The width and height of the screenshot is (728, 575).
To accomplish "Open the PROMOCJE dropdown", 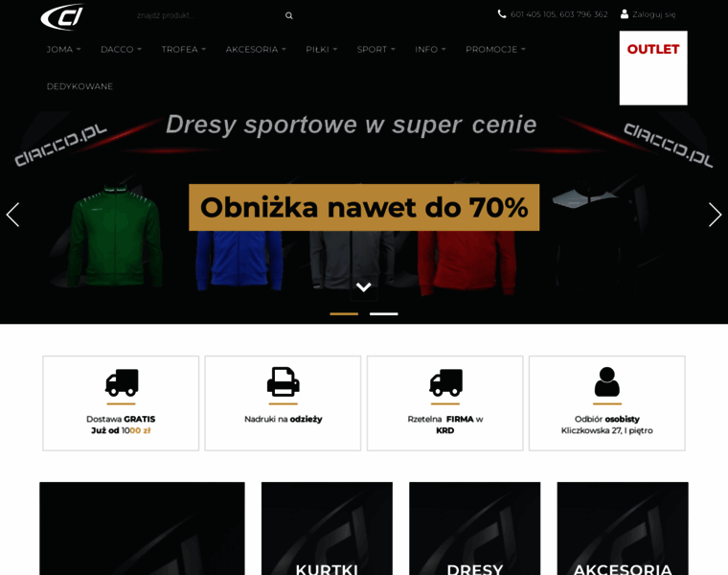I will click(x=495, y=49).
